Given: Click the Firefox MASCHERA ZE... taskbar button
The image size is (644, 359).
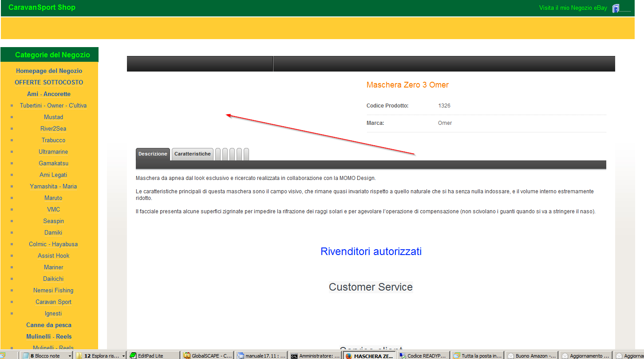Looking at the screenshot, I should (x=369, y=355).
